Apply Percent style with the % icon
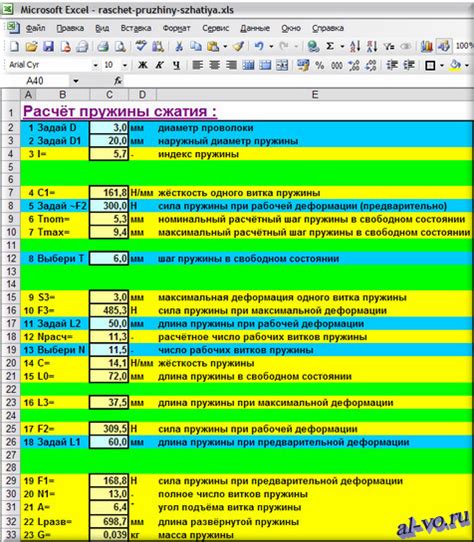This screenshot has width=474, height=542. 319,65
